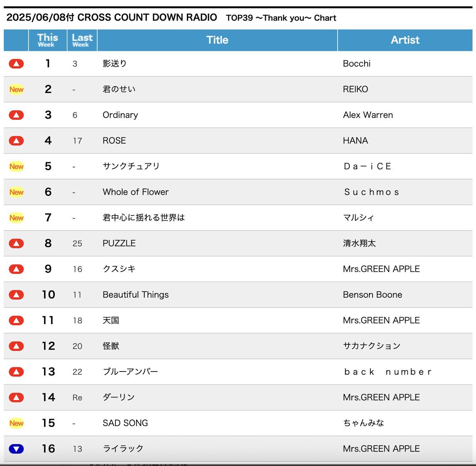Click the artist name back number
This screenshot has width=476, height=466.
388,372
